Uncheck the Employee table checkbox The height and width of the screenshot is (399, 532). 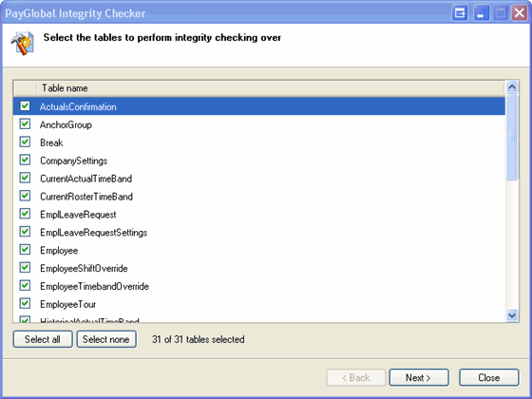25,250
